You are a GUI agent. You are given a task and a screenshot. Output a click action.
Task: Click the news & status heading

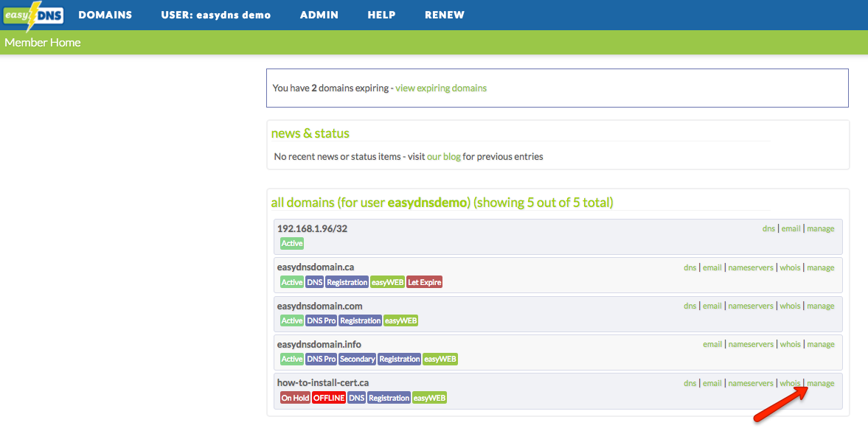click(310, 133)
